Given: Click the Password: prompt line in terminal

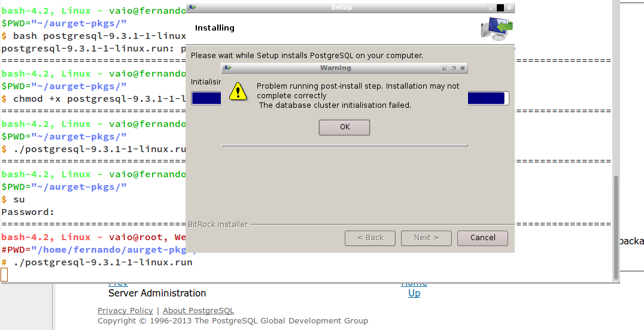Looking at the screenshot, I should point(28,212).
